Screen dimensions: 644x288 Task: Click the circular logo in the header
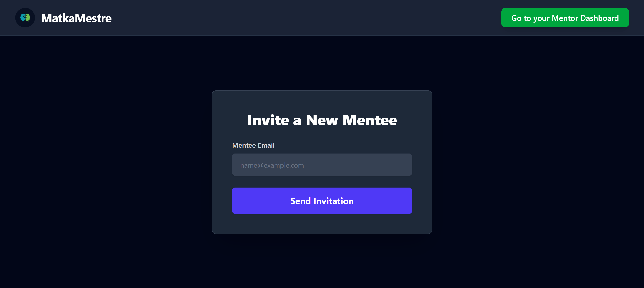coord(25,18)
